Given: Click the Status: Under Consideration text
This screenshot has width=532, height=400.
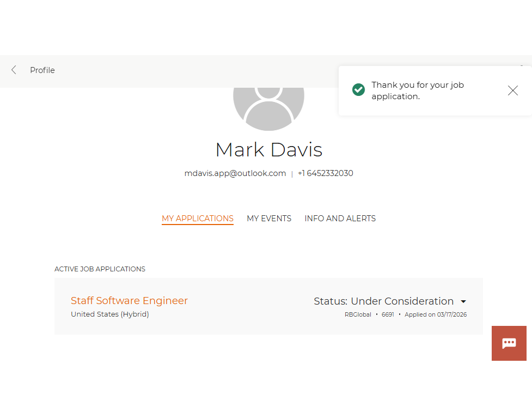Looking at the screenshot, I should click(383, 301).
